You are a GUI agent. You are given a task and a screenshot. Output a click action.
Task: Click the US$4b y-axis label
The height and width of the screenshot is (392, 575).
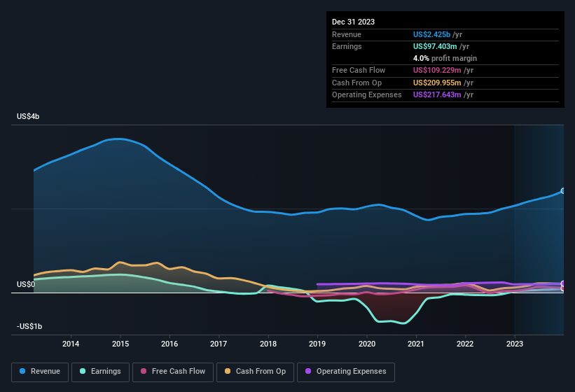click(28, 116)
